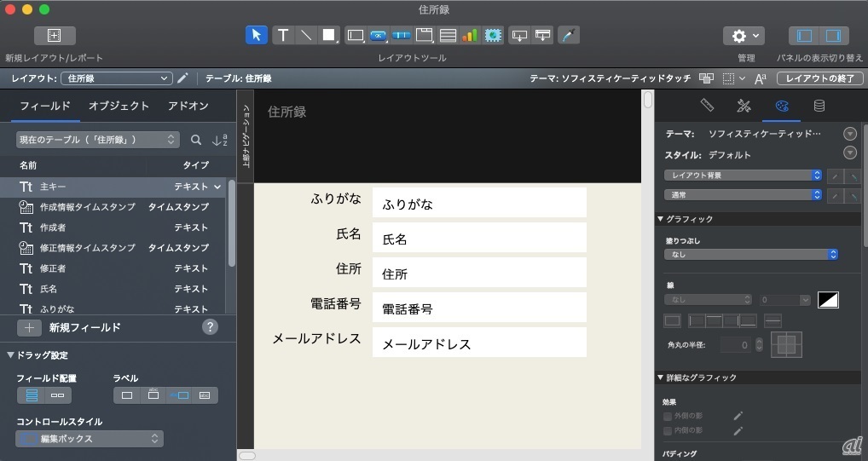This screenshot has height=461, width=868.
Task: Open the Data tab in the inspector
Action: point(819,106)
